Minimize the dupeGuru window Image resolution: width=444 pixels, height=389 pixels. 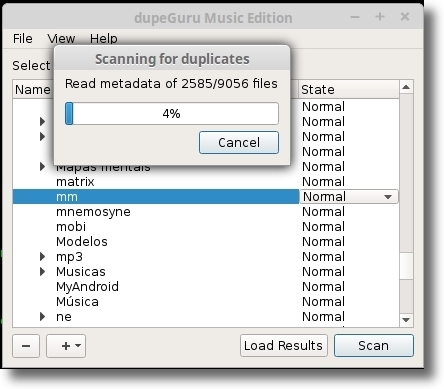[355, 17]
